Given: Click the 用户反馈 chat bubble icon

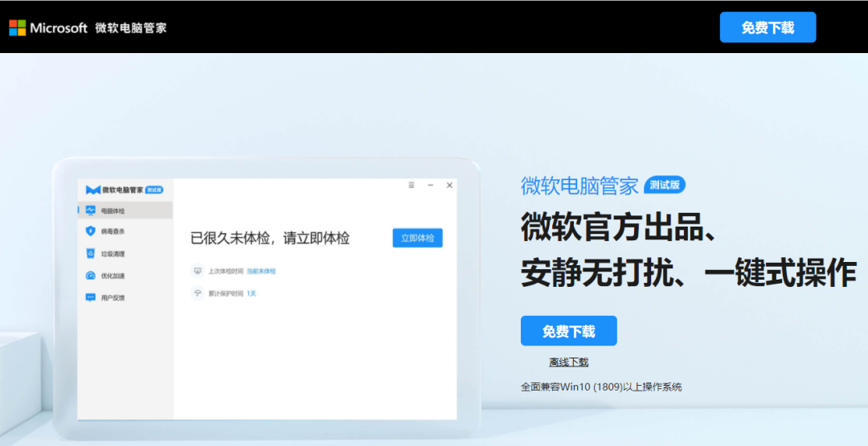Looking at the screenshot, I should point(91,297).
